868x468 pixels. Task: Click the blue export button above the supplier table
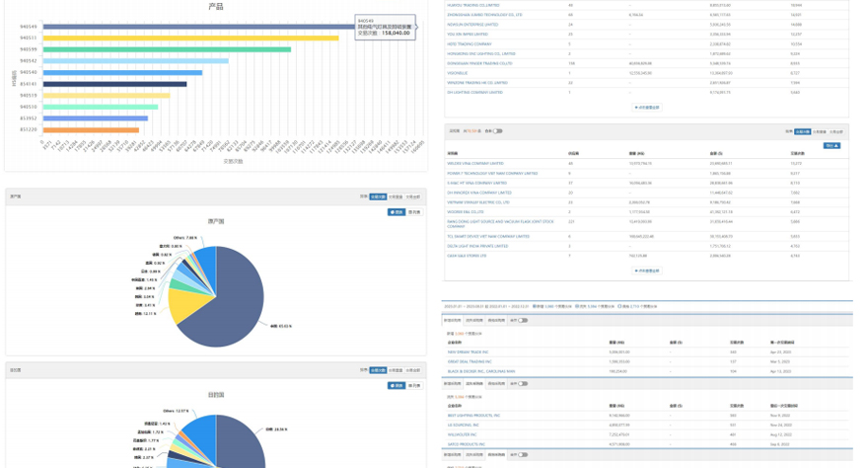832,145
